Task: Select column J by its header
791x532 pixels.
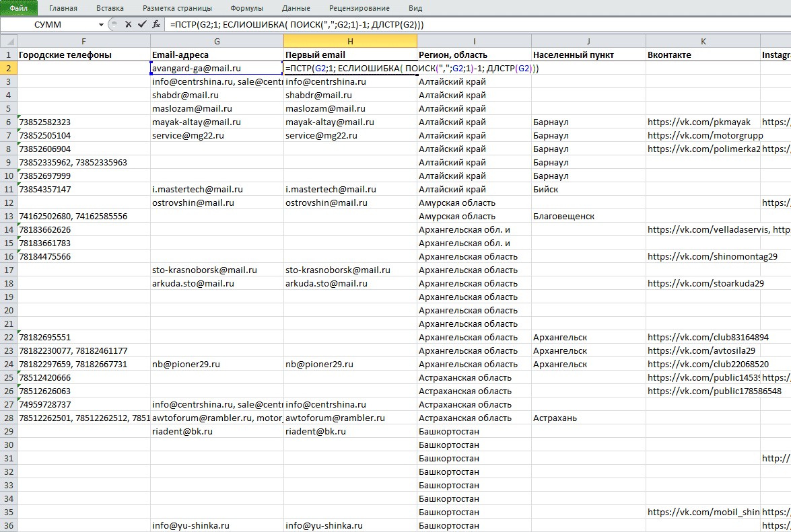Action: click(x=589, y=41)
